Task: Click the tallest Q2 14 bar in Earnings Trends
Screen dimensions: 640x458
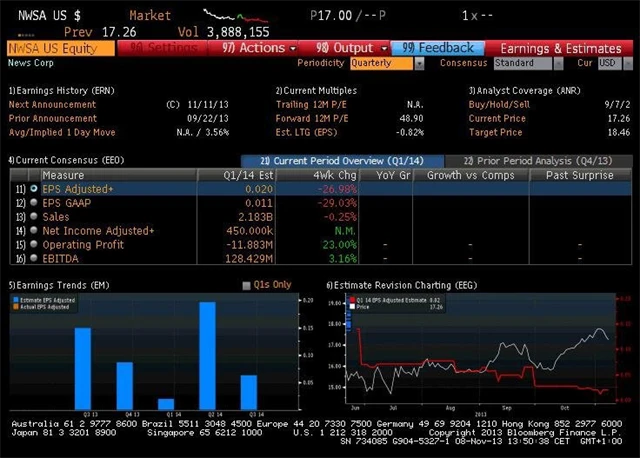Action: click(x=207, y=356)
